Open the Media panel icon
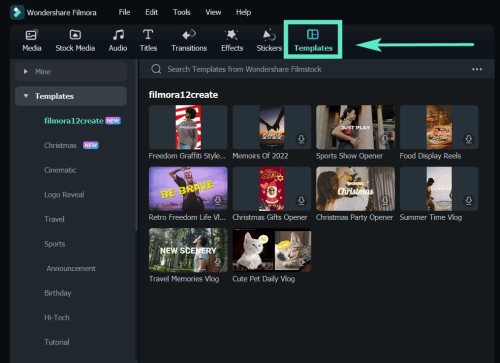Screen dimensions: 500x363 point(31,35)
